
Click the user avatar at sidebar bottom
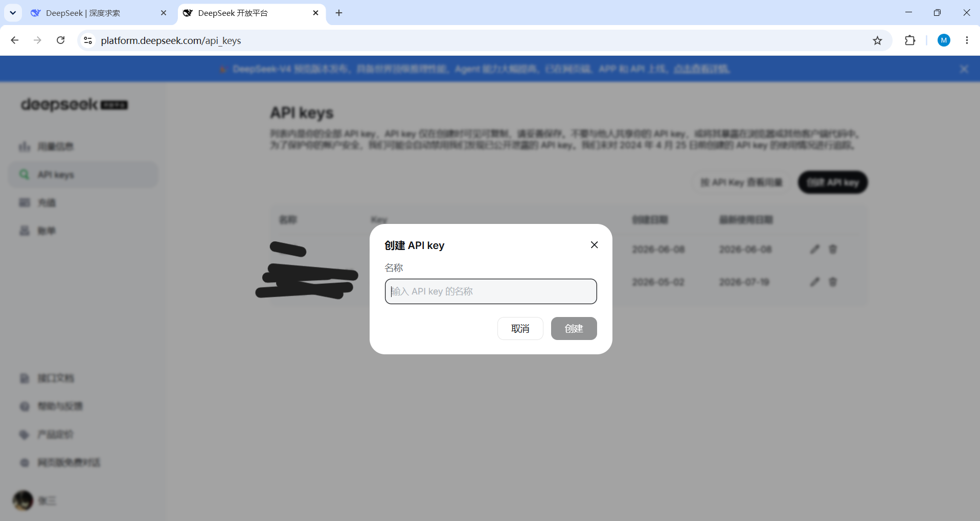click(23, 501)
